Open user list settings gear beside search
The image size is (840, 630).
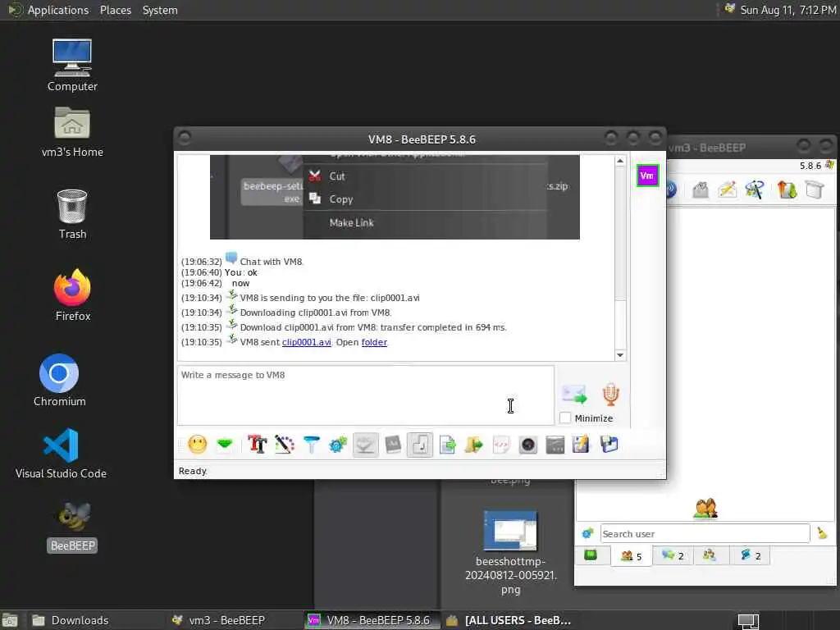tap(587, 533)
